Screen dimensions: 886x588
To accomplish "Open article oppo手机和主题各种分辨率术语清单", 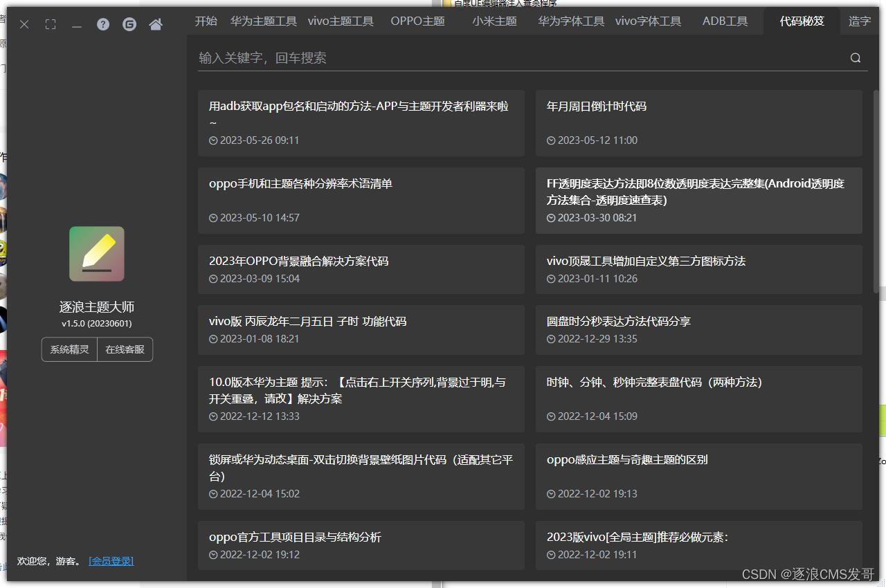I will (x=361, y=201).
